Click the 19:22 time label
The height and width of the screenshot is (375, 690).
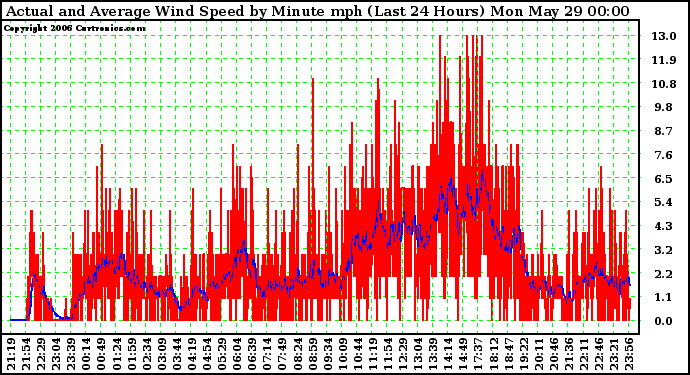pos(523,354)
